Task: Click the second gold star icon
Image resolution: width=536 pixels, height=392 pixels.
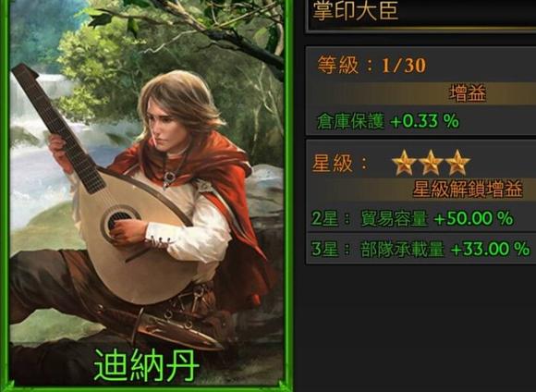Action: click(431, 163)
